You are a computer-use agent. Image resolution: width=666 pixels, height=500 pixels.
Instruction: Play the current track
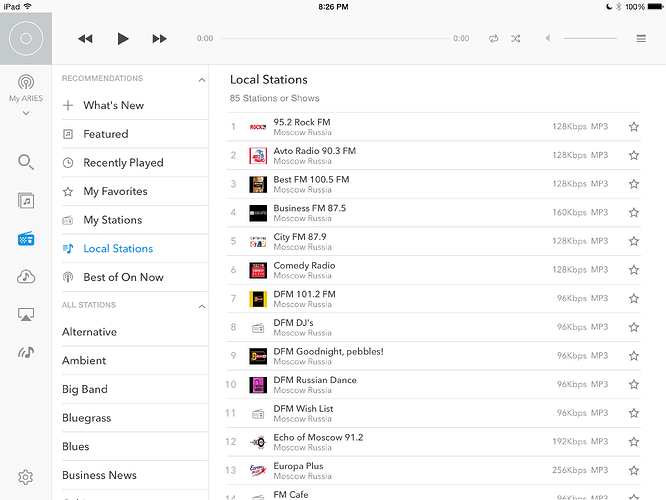point(123,39)
